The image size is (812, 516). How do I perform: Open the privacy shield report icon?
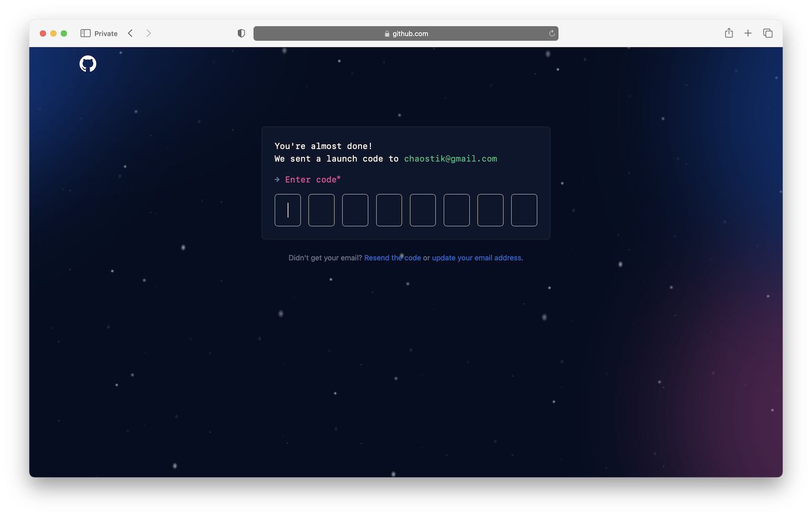click(x=241, y=33)
